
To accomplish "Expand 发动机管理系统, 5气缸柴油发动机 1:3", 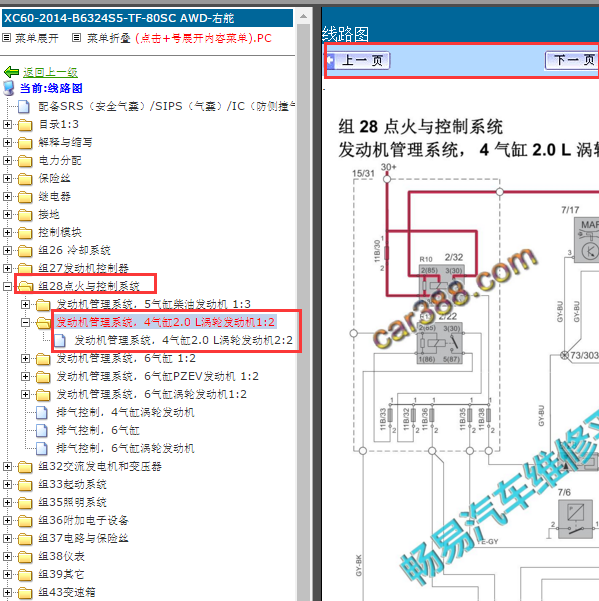I will pos(25,304).
